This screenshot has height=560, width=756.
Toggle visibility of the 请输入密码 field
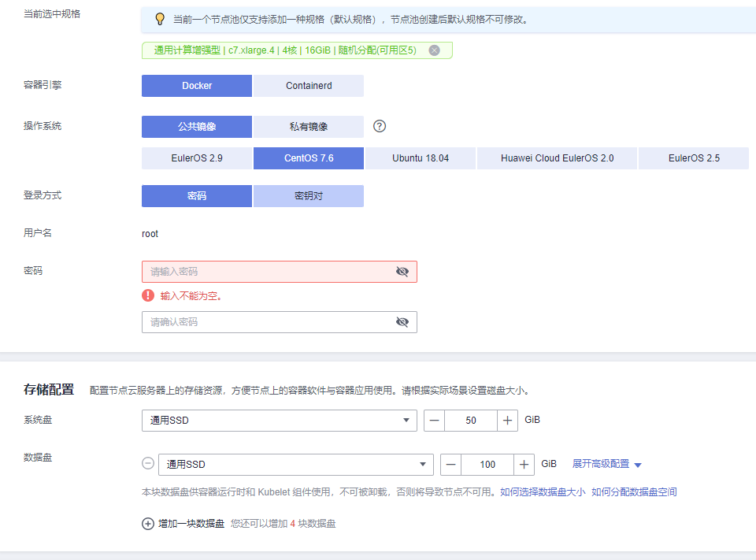(402, 272)
